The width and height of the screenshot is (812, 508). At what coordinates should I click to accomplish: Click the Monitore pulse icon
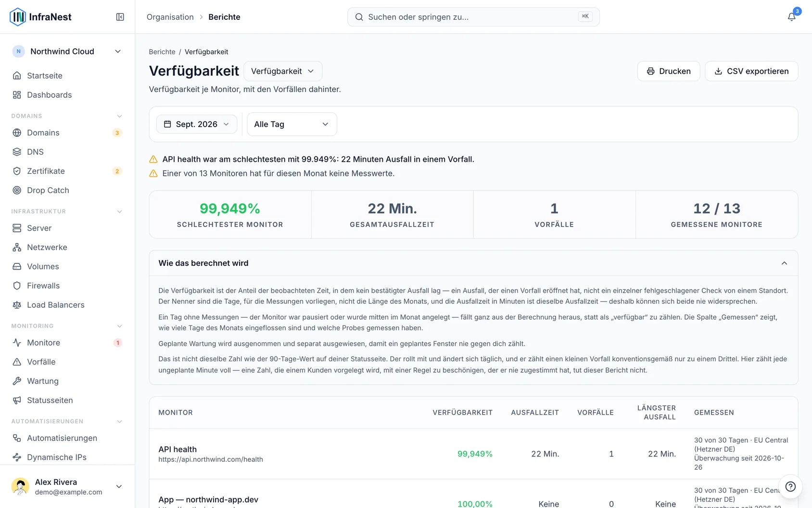[x=17, y=342]
